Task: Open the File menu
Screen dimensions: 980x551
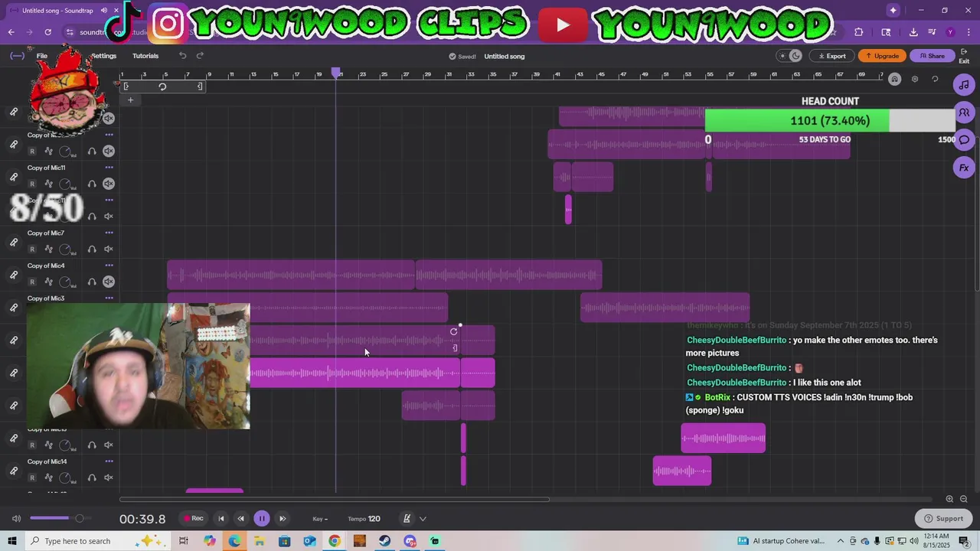Action: coord(42,56)
